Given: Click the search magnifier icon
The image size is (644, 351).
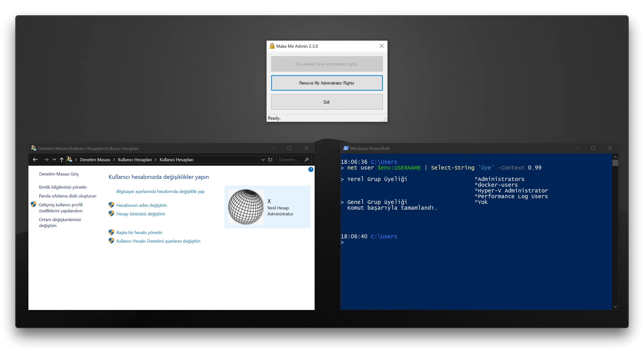Looking at the screenshot, I should pos(307,160).
